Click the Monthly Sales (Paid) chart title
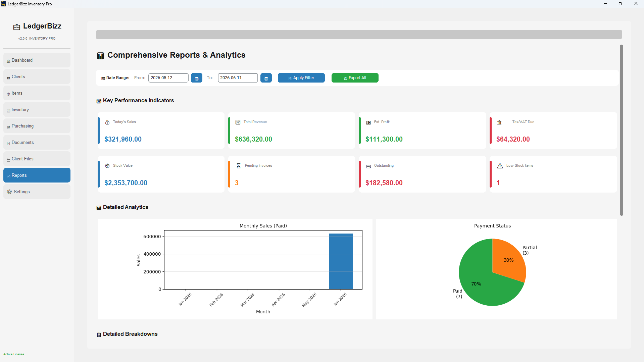The height and width of the screenshot is (362, 644). (263, 226)
